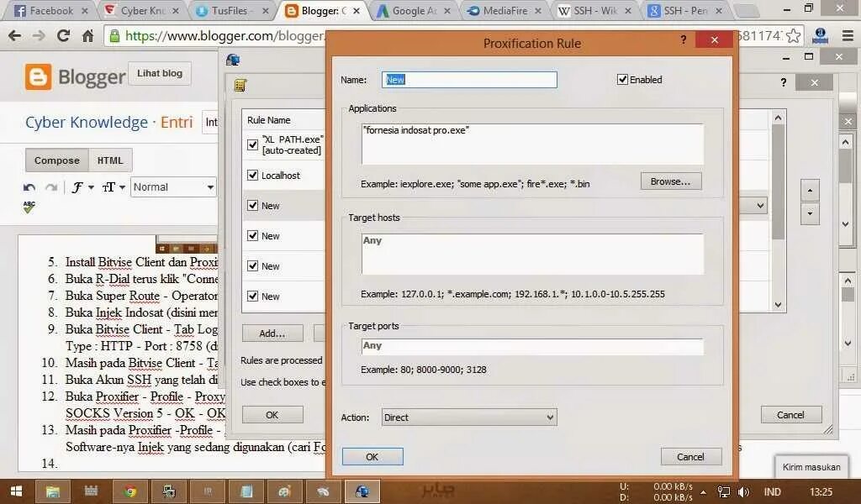Click the Applications text box
This screenshot has width=861, height=504.
tap(532, 144)
